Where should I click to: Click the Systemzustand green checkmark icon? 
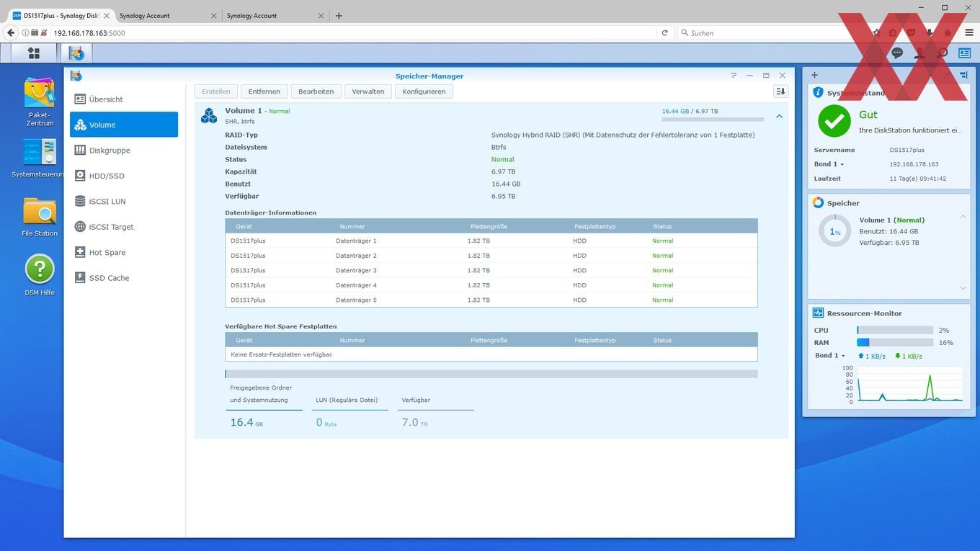pos(834,121)
